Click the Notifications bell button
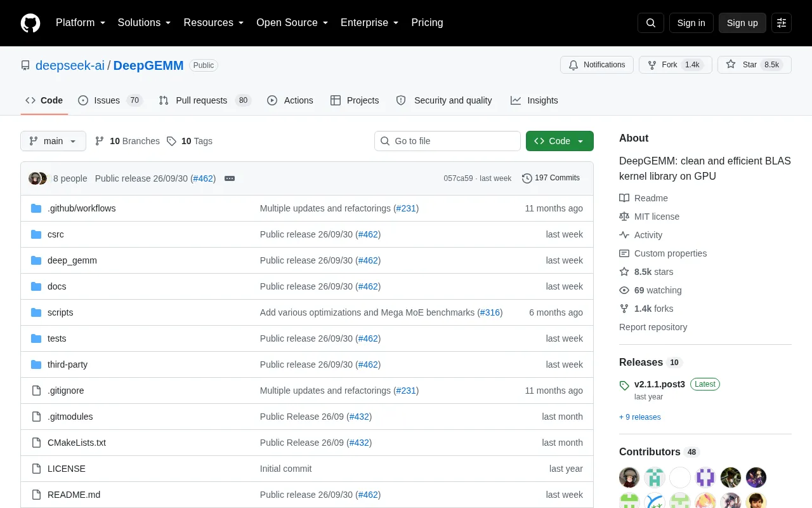Image resolution: width=812 pixels, height=508 pixels. click(x=597, y=65)
